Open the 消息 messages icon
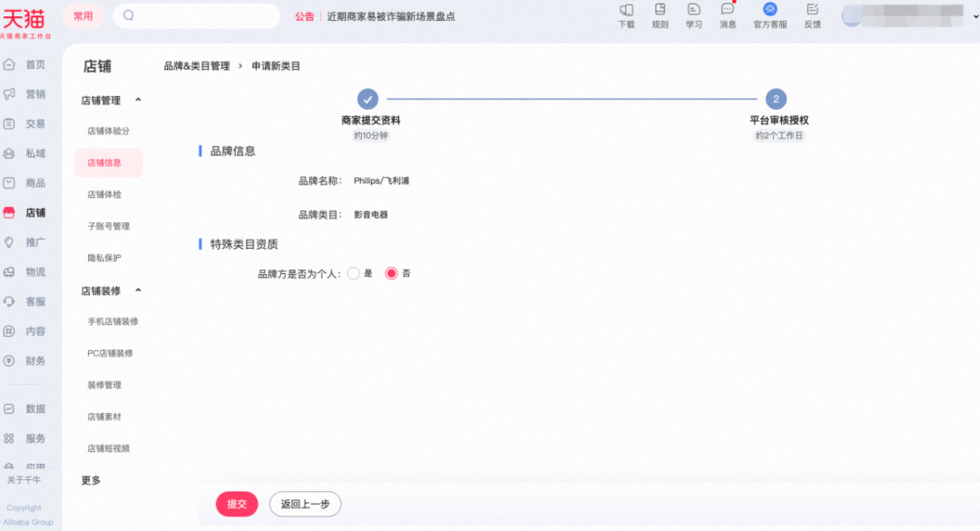Viewport: 980px width, 531px height. 728,10
